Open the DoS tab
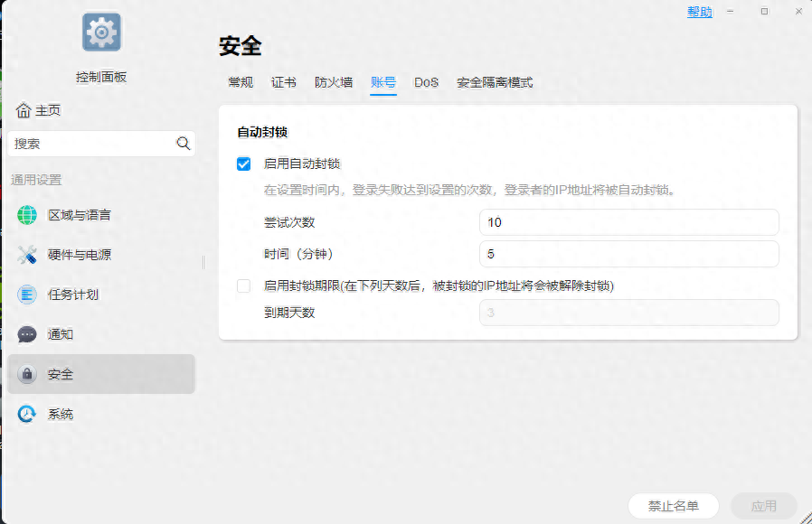Screen dimensions: 812x524 pos(426,81)
